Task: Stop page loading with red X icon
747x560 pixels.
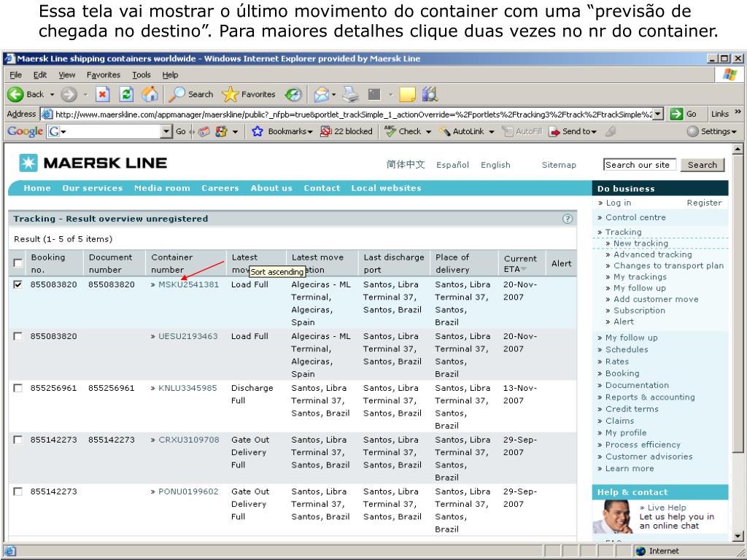Action: point(102,94)
